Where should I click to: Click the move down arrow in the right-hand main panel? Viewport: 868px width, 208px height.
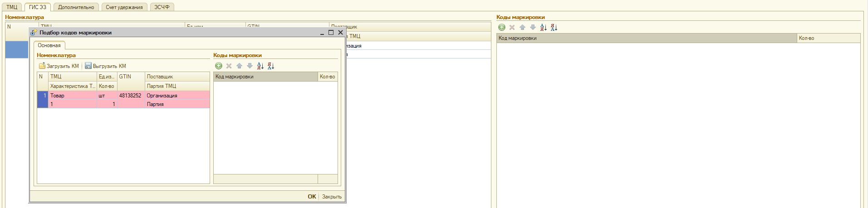(533, 28)
